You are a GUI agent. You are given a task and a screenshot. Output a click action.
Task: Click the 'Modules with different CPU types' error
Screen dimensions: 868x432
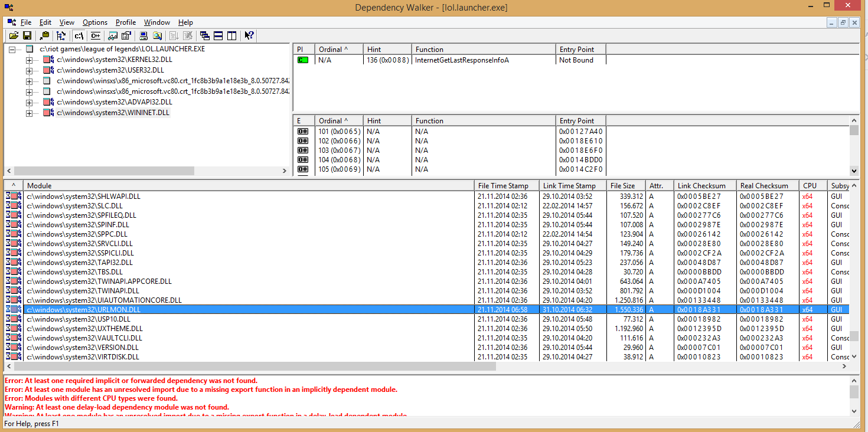pos(92,398)
